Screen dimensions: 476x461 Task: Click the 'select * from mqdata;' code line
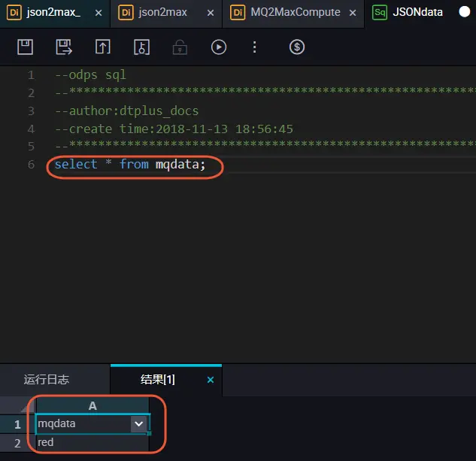130,164
